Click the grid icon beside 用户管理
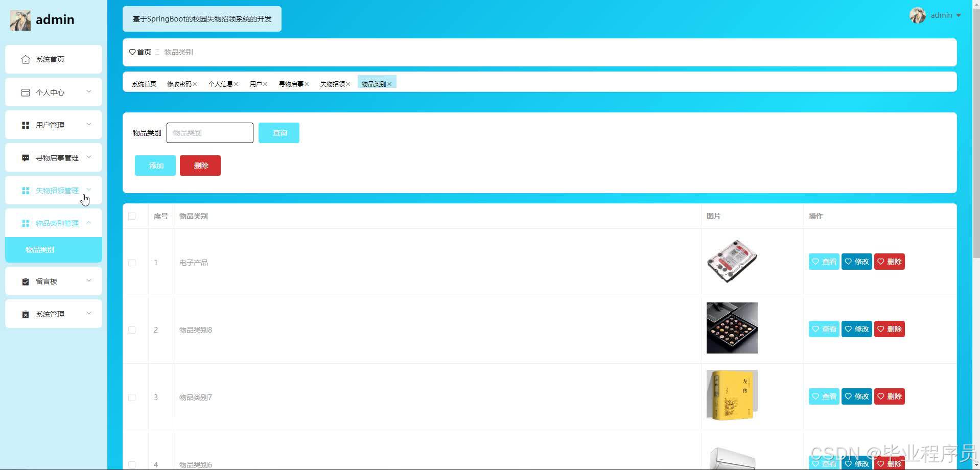This screenshot has width=980, height=470. tap(26, 125)
